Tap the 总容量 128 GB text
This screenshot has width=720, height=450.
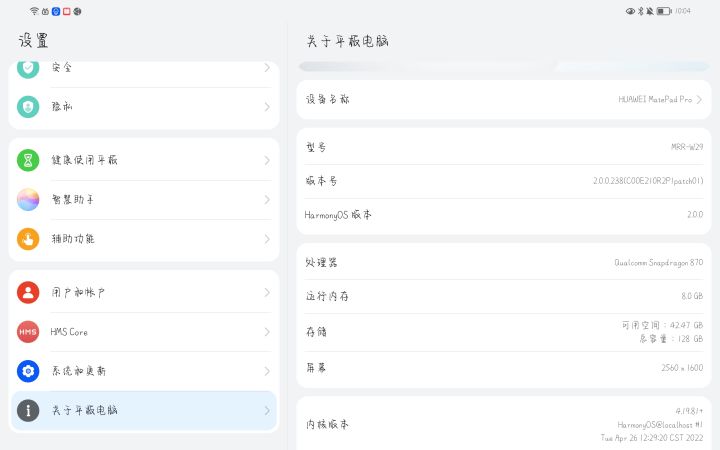tap(671, 339)
